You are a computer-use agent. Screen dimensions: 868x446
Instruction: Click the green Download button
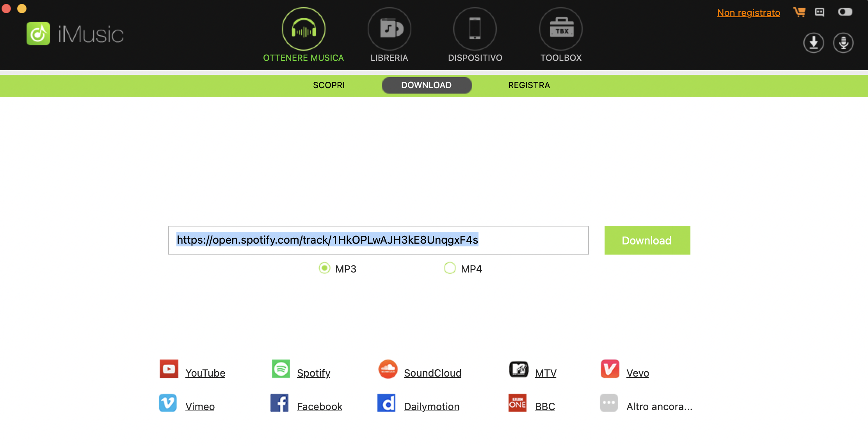[647, 240]
